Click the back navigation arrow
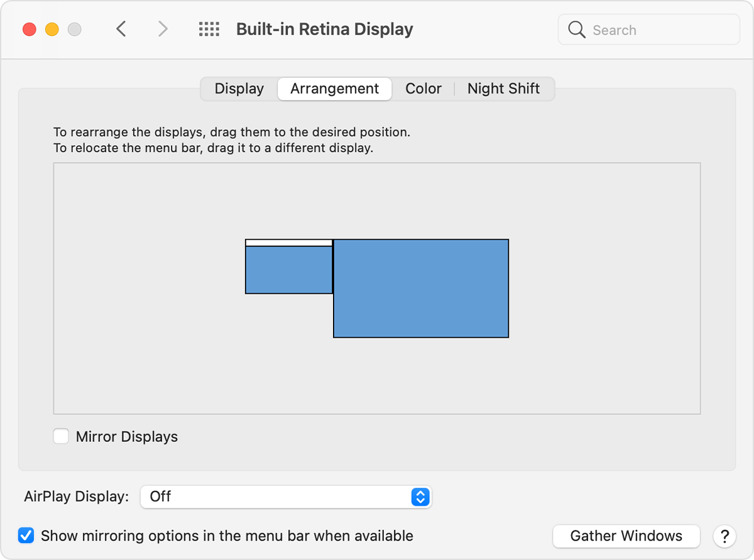Viewport: 754px width, 560px height. (121, 29)
